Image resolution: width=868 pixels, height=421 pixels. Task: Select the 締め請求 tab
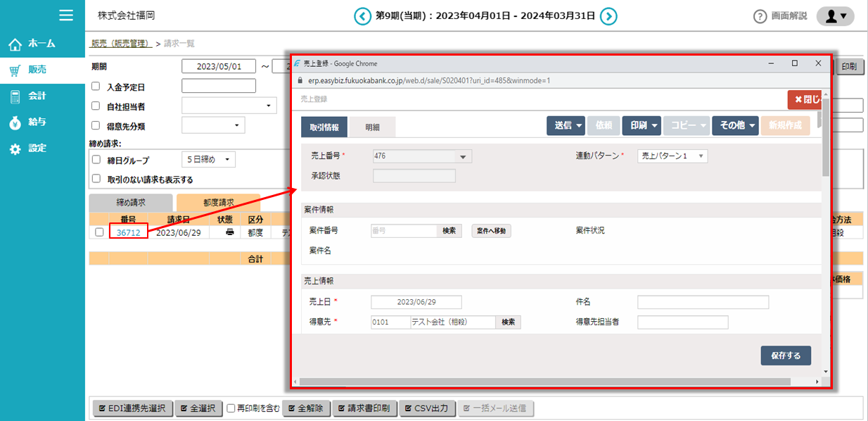click(130, 202)
